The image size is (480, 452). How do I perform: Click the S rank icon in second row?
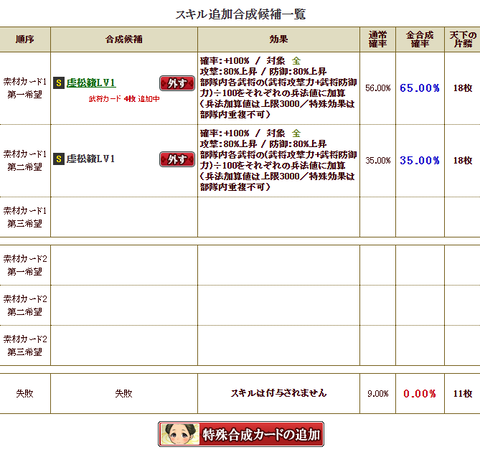coord(59,159)
